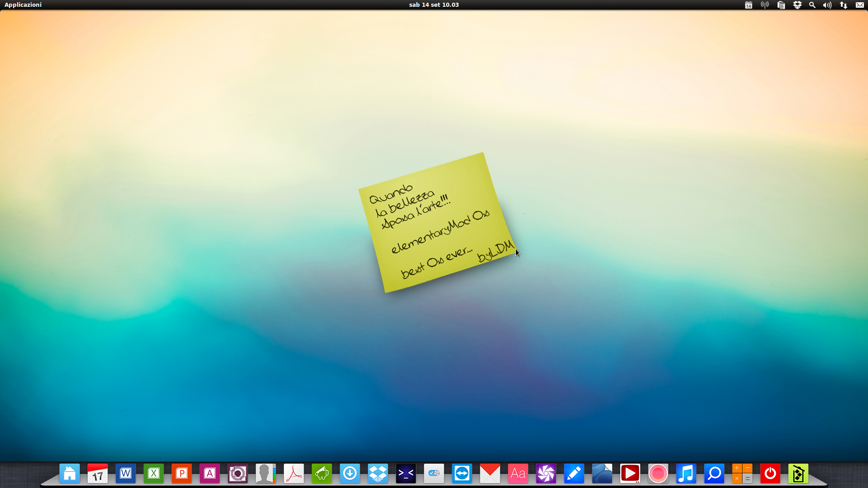Launch the orange PowerPoint icon in dock
This screenshot has width=868, height=488.
tap(182, 474)
